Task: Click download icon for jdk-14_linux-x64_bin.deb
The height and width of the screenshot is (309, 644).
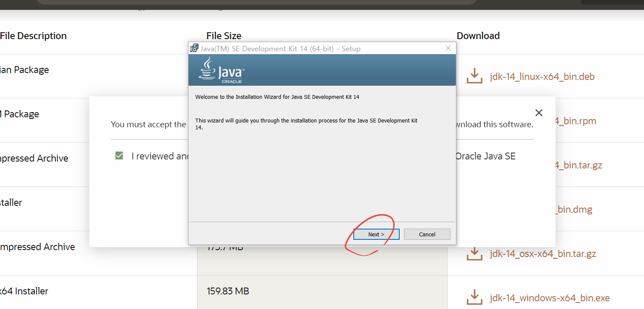Action: 474,76
